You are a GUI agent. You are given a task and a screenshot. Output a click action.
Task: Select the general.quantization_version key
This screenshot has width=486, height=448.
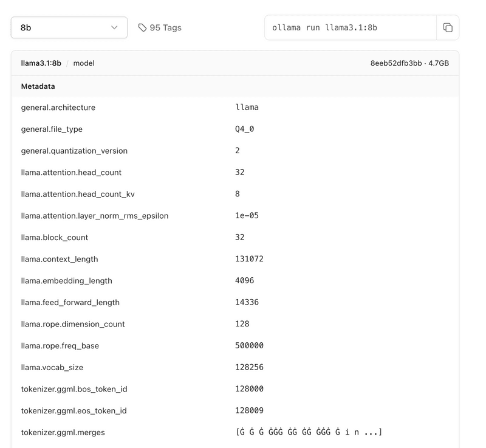74,151
